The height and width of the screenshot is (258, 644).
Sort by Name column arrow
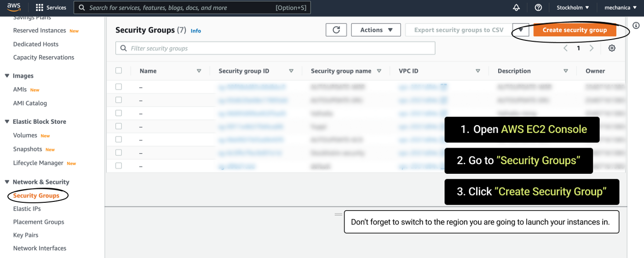click(x=199, y=71)
